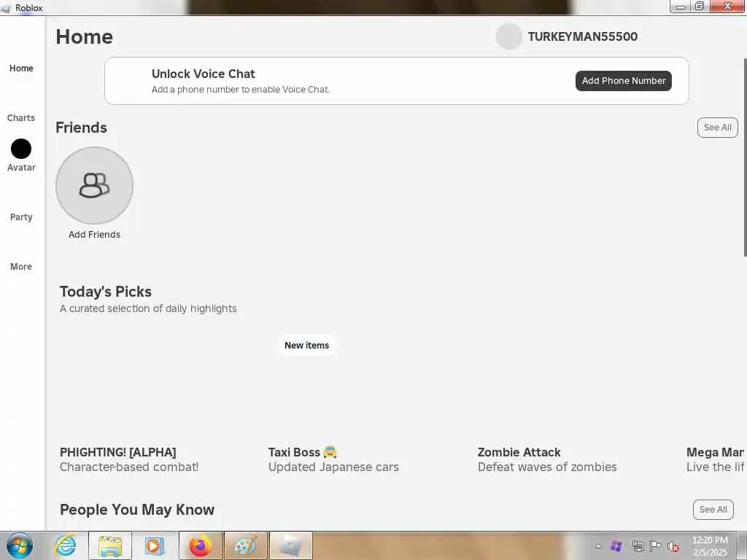Click the Roblox title bar app icon
Viewport: 747px width, 560px height.
point(6,7)
